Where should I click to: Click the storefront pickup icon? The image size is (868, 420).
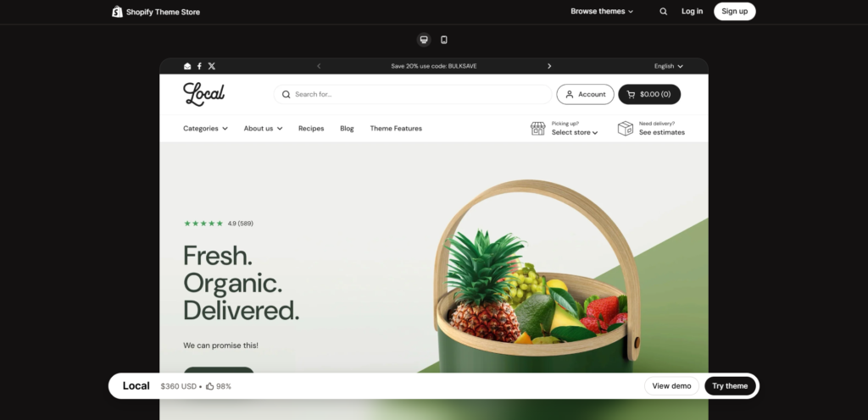point(538,129)
